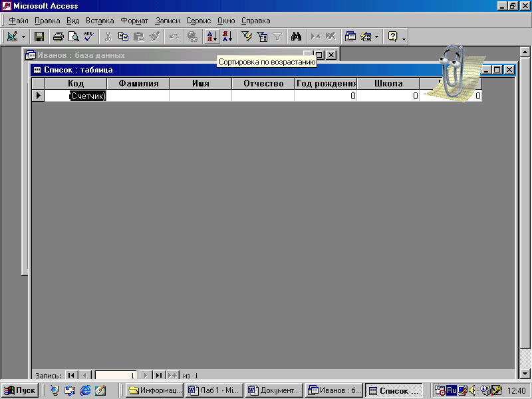This screenshot has height=399, width=532.
Task: Select the Школа column header
Action: tap(388, 84)
